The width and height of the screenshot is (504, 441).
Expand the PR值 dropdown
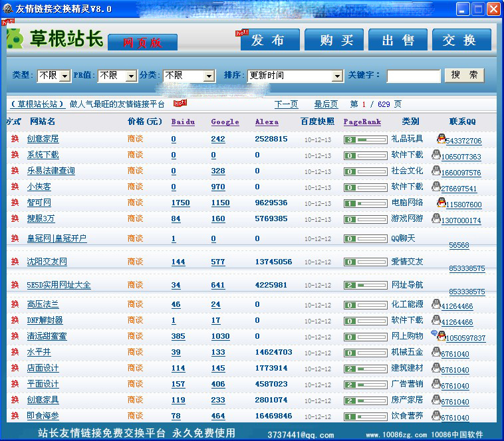(130, 76)
